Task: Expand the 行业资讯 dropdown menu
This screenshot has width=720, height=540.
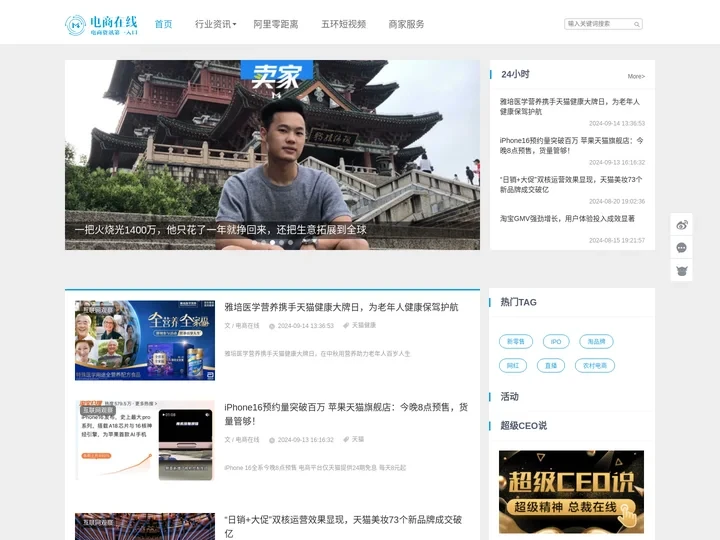Action: (215, 24)
